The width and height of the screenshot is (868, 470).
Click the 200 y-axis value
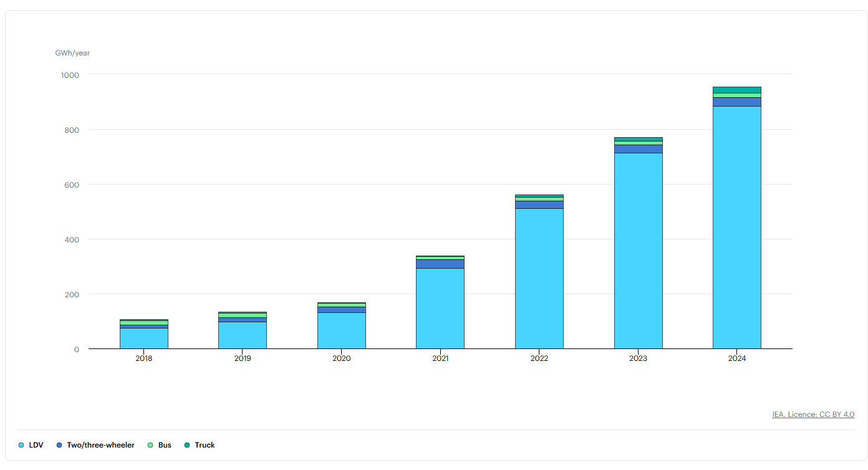(72, 294)
